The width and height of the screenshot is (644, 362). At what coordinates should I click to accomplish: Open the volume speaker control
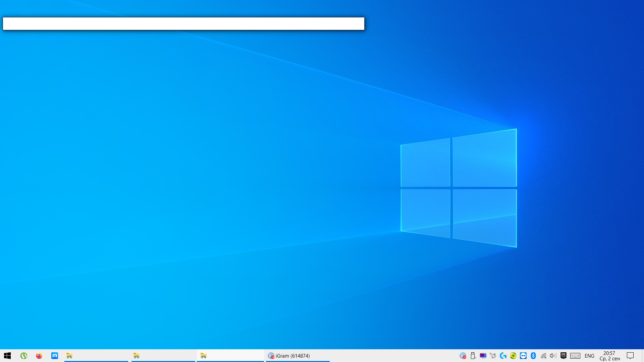[x=553, y=356]
